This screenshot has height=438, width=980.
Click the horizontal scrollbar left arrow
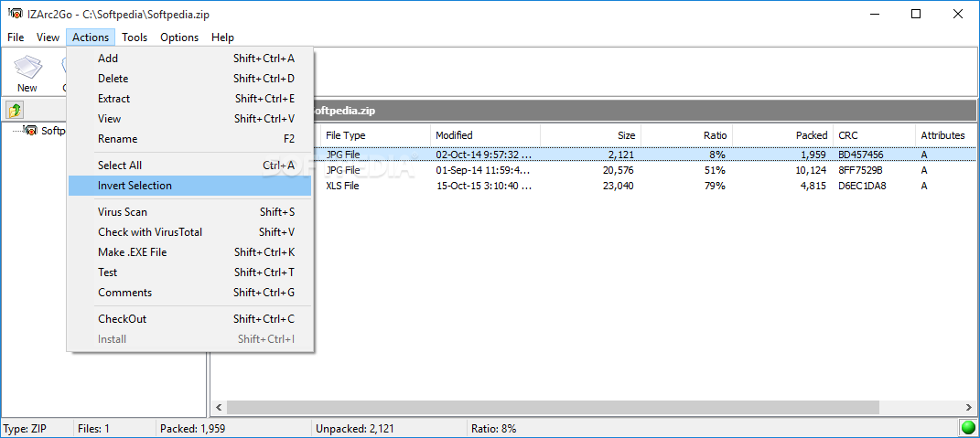click(219, 408)
